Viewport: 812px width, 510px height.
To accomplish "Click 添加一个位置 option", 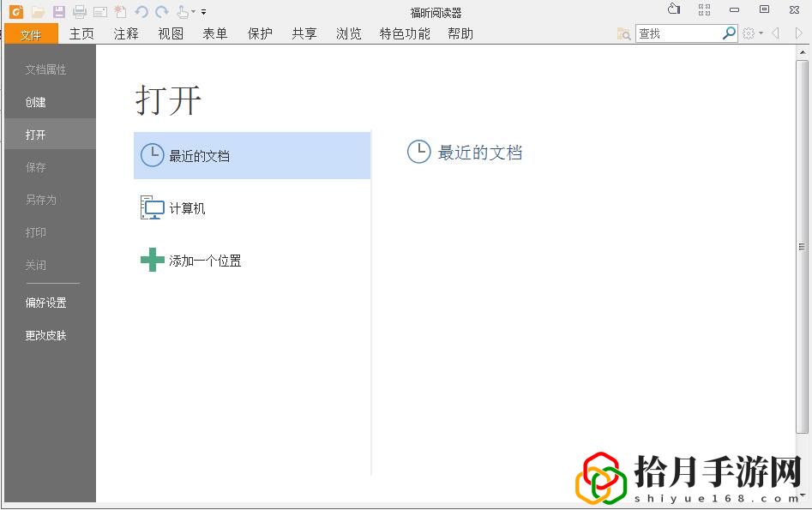I will (252, 260).
